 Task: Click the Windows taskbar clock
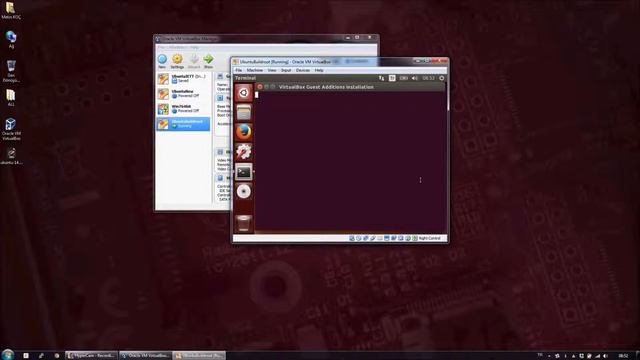623,356
